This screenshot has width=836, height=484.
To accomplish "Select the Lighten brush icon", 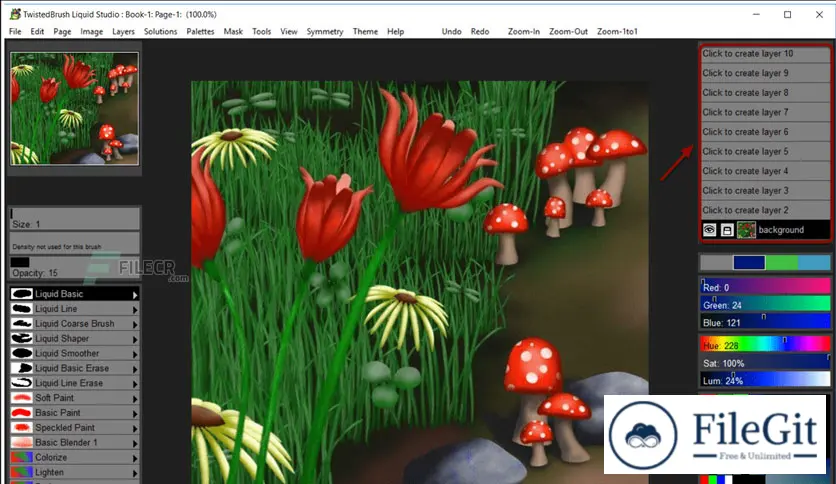I will 21,472.
